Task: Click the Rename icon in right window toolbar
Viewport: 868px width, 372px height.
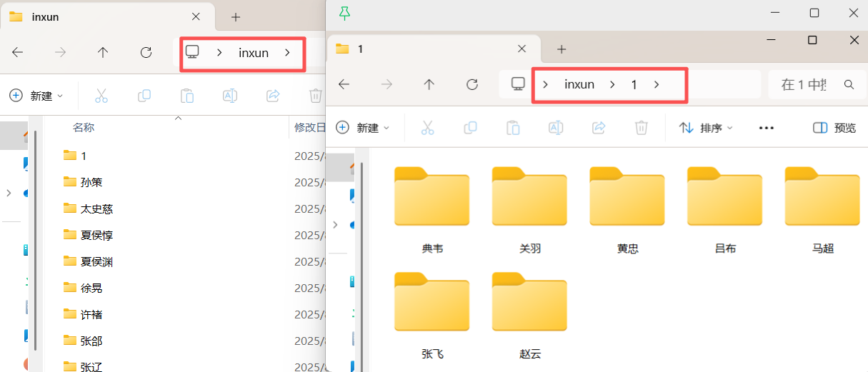Action: point(556,128)
